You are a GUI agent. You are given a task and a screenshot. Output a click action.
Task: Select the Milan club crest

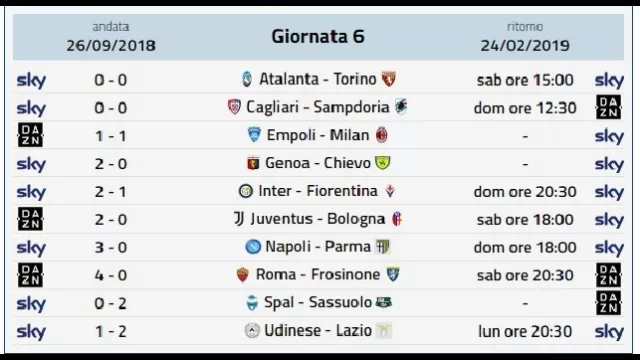[x=381, y=135]
